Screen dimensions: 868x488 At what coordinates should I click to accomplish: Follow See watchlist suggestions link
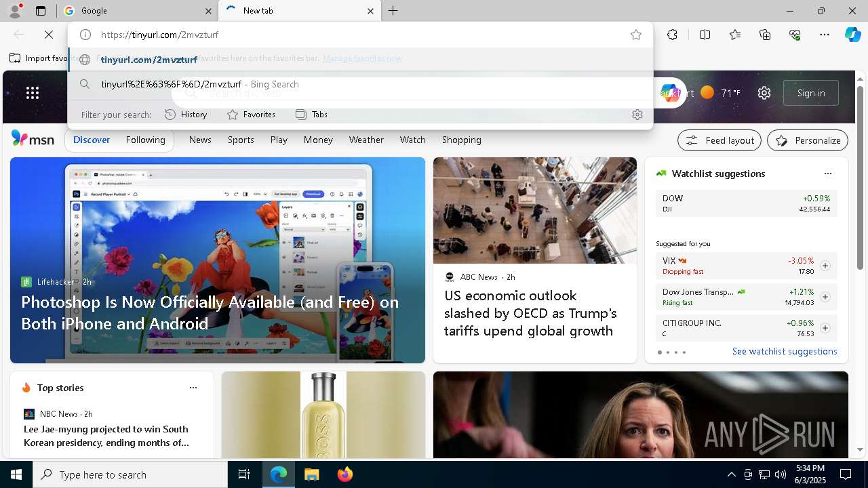[x=785, y=351]
